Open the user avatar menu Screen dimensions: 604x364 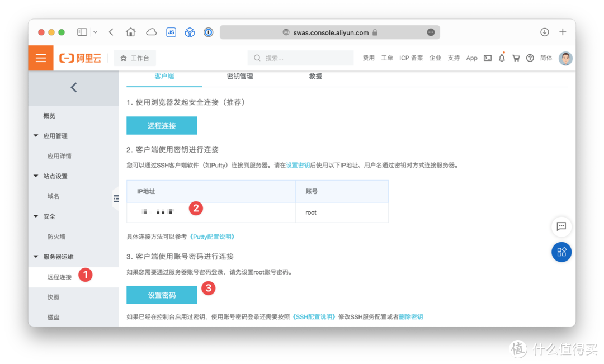565,59
